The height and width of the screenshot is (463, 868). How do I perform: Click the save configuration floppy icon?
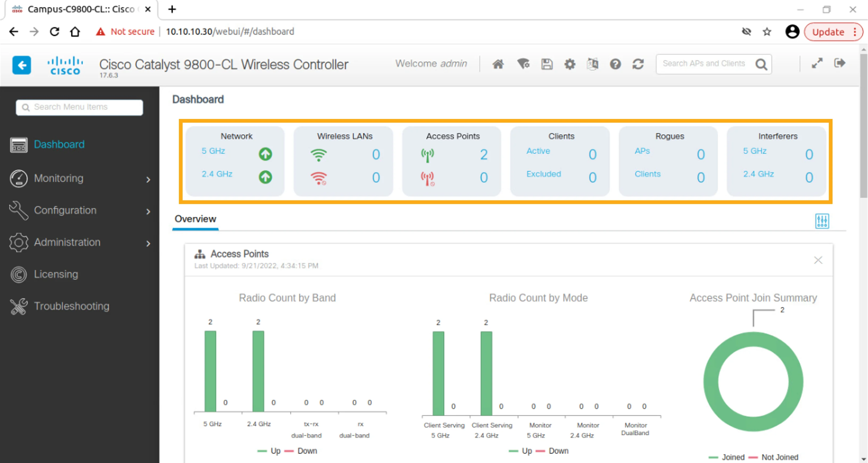click(546, 64)
